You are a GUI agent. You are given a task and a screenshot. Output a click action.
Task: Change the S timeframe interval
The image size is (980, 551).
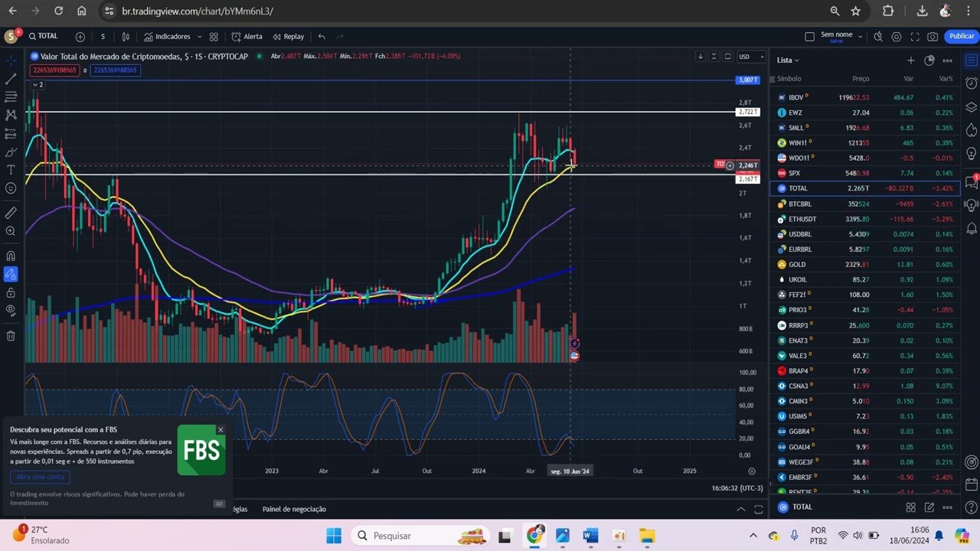pos(103,36)
